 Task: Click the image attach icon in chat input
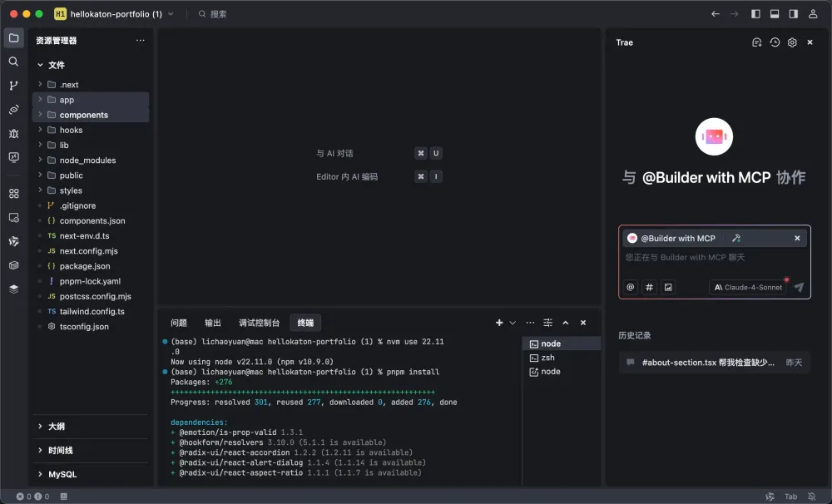click(668, 287)
